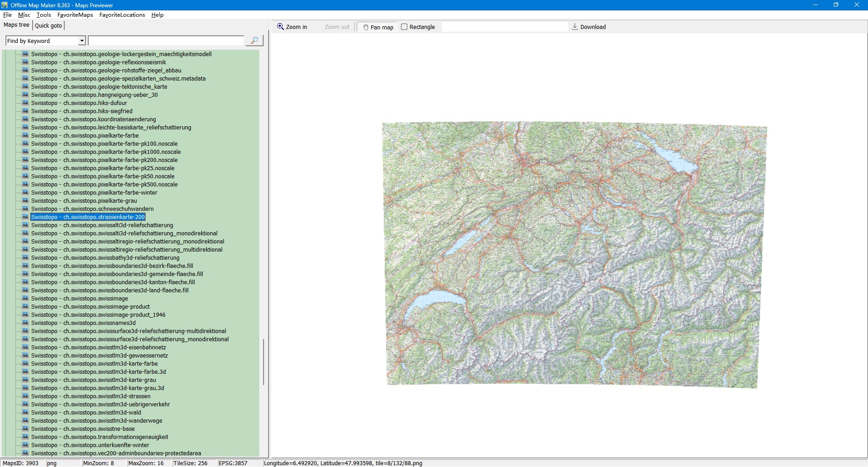Screen dimensions: 868x467
Task: Open the File menu
Action: (7, 15)
